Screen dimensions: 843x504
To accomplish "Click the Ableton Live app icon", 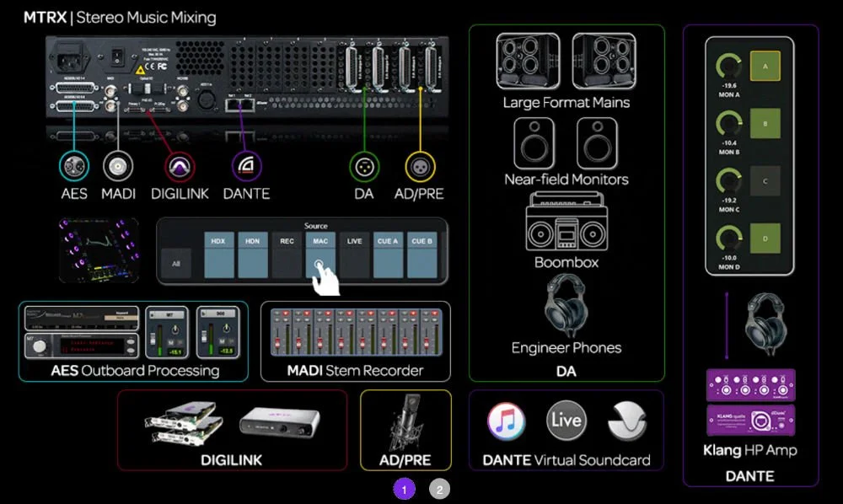I will click(566, 421).
